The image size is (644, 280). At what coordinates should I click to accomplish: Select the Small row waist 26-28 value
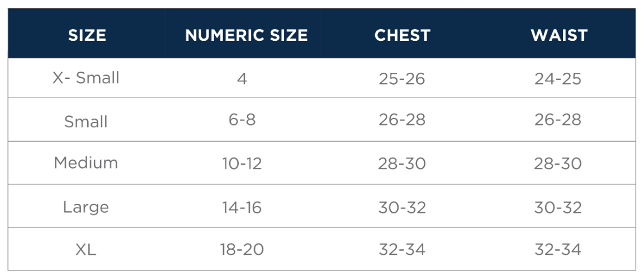[x=558, y=119]
